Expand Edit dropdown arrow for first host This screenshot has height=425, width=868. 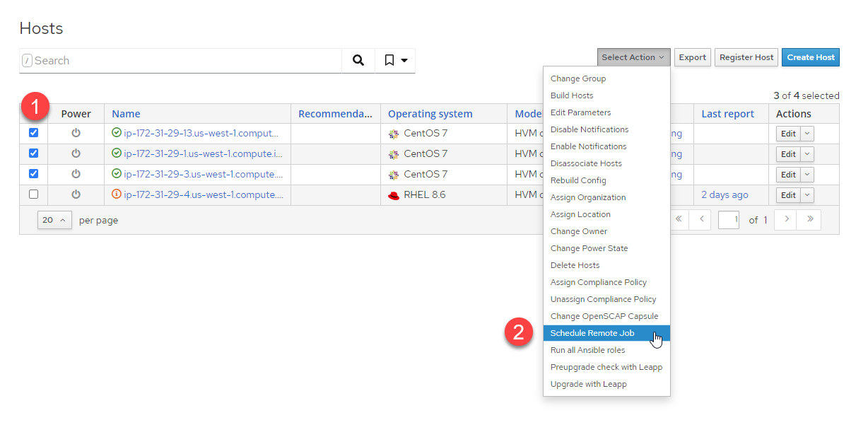coord(808,134)
